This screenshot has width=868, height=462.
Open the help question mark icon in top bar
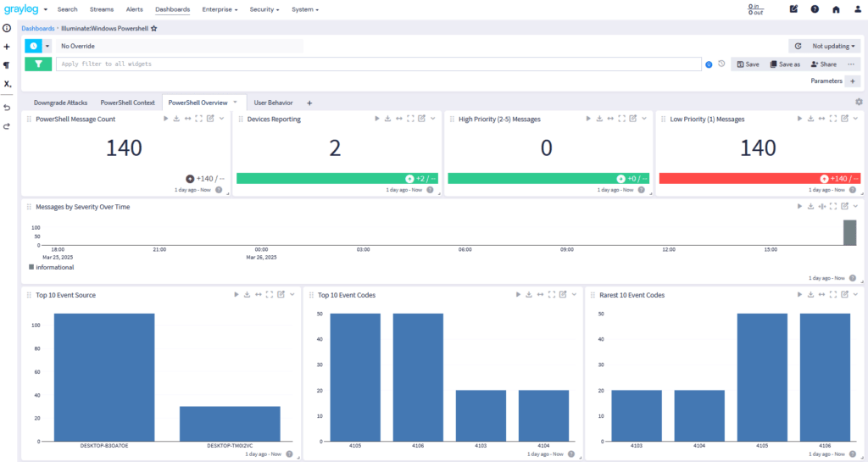[815, 9]
